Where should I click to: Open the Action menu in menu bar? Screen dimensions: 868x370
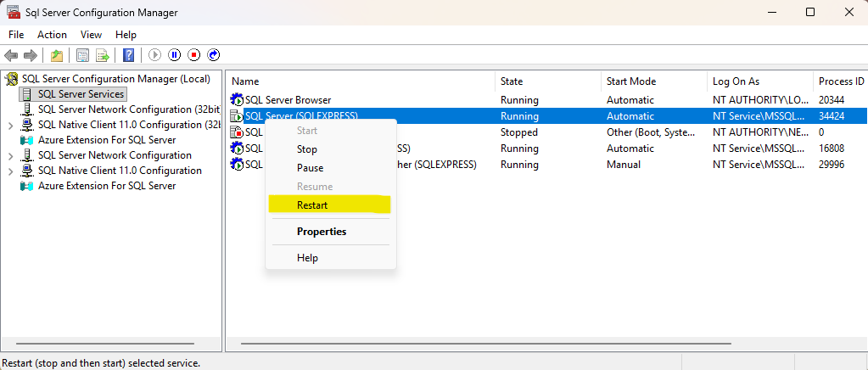point(52,35)
